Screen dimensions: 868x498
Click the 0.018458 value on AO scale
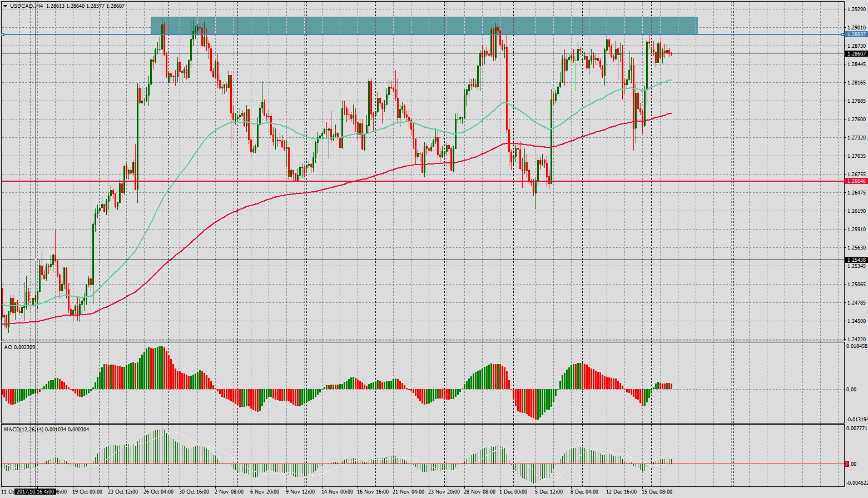[x=856, y=346]
